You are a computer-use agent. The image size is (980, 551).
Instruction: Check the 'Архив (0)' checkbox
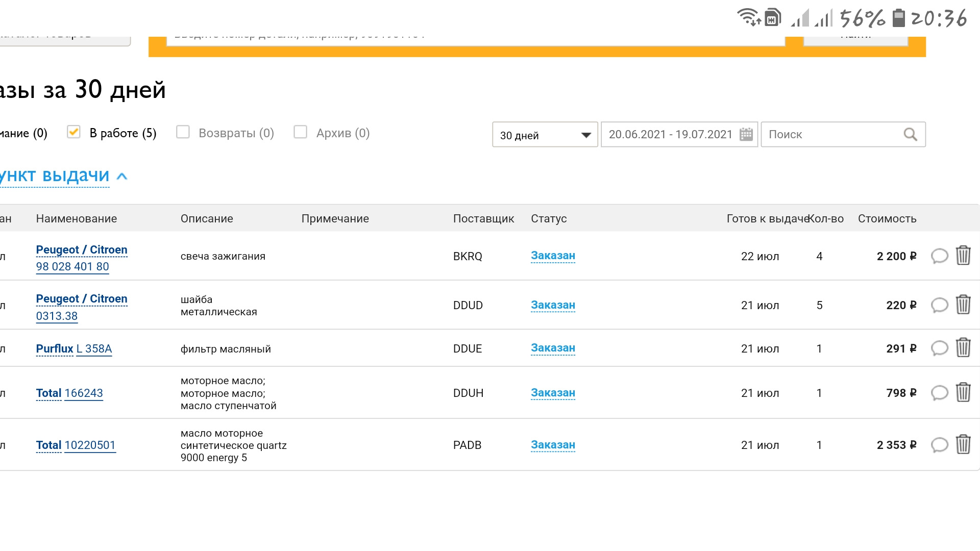coord(301,132)
